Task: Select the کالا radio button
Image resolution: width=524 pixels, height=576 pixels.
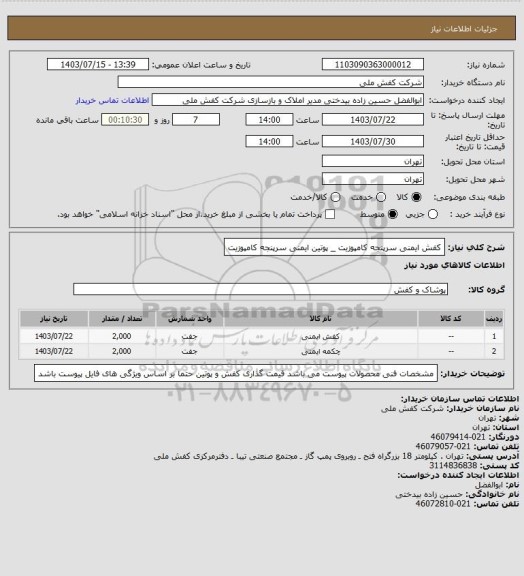Action: click(x=416, y=197)
